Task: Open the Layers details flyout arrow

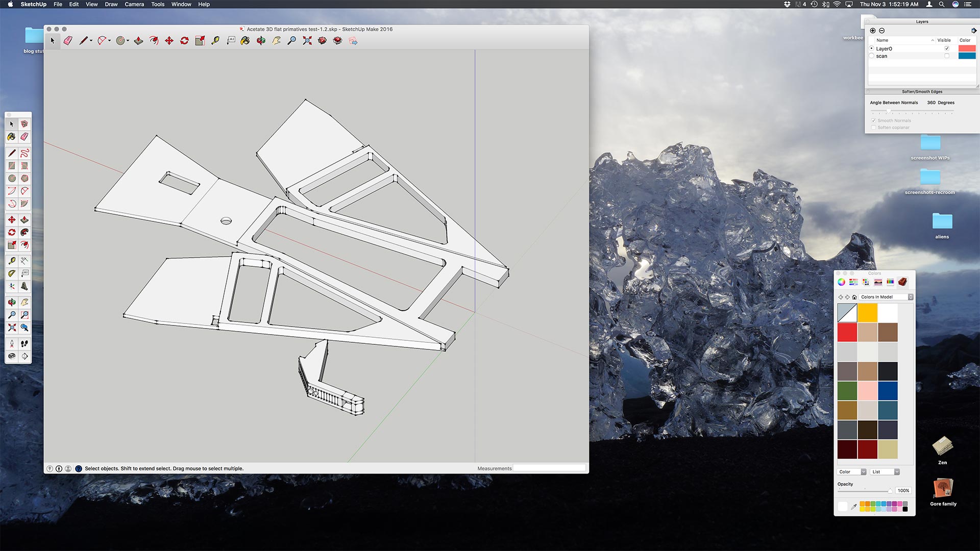Action: click(x=973, y=31)
